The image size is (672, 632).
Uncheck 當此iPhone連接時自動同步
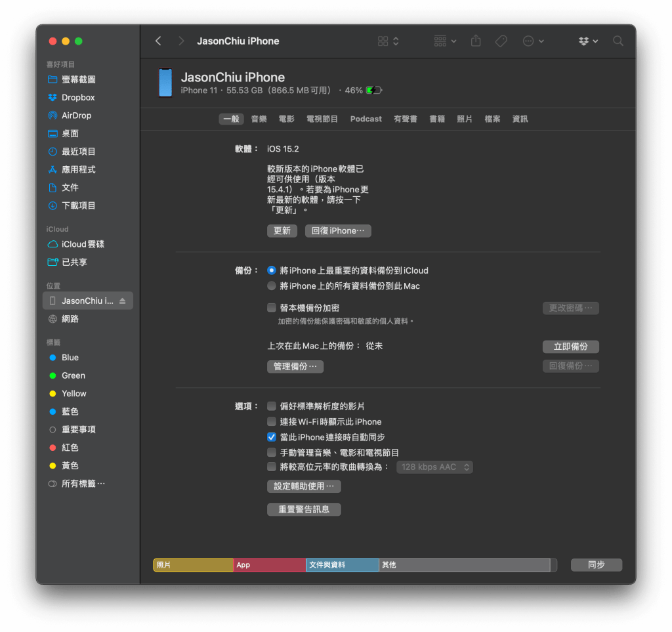click(x=272, y=437)
